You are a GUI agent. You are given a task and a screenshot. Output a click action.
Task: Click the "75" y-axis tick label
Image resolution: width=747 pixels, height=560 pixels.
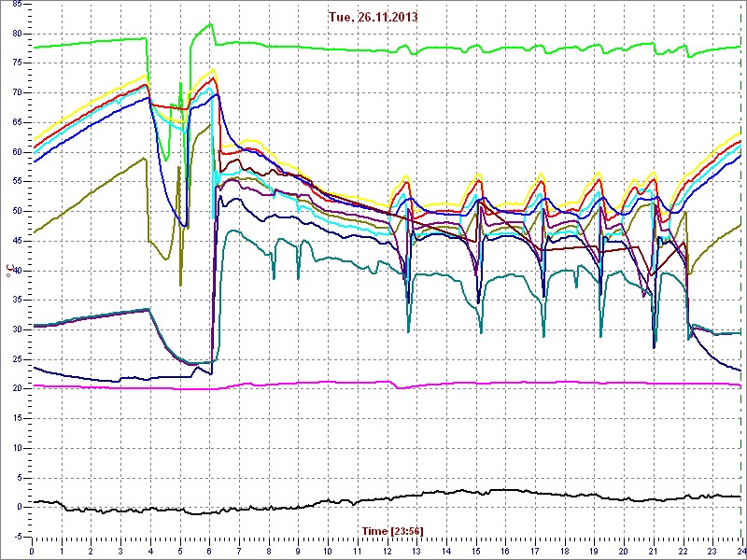(17, 63)
